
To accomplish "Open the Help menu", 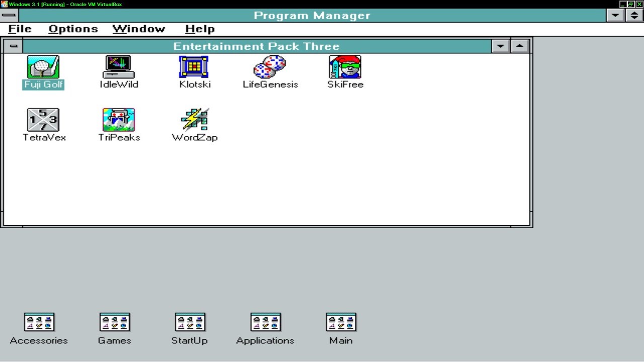I will (x=200, y=29).
